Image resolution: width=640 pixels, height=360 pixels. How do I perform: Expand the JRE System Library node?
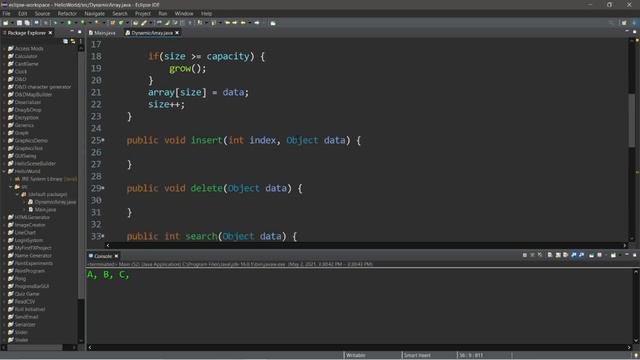click(11, 179)
